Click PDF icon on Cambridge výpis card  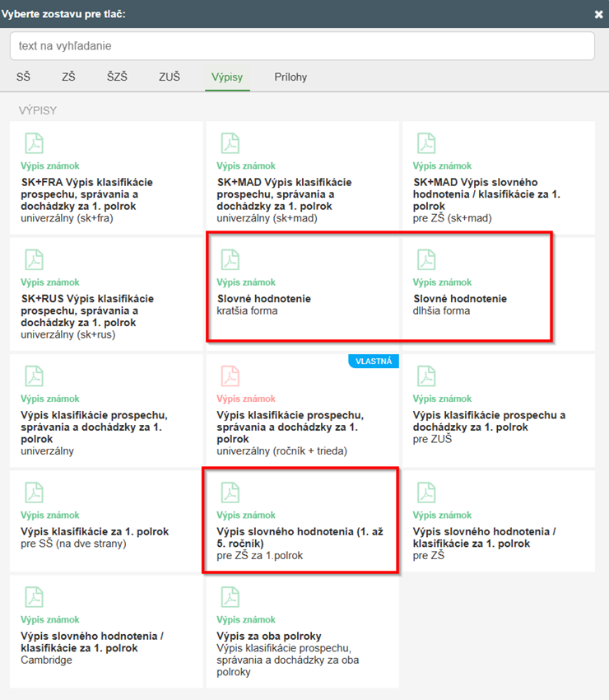[x=34, y=597]
